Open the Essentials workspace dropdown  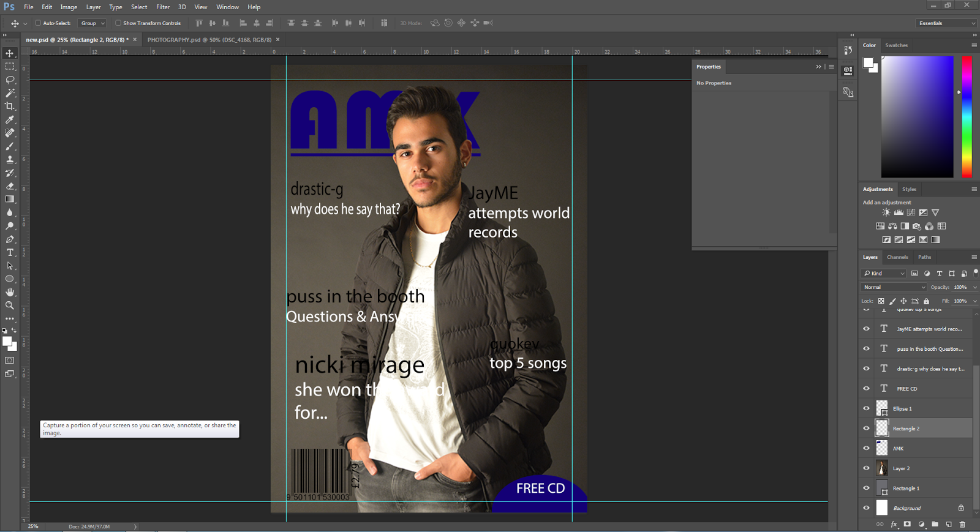coord(946,23)
